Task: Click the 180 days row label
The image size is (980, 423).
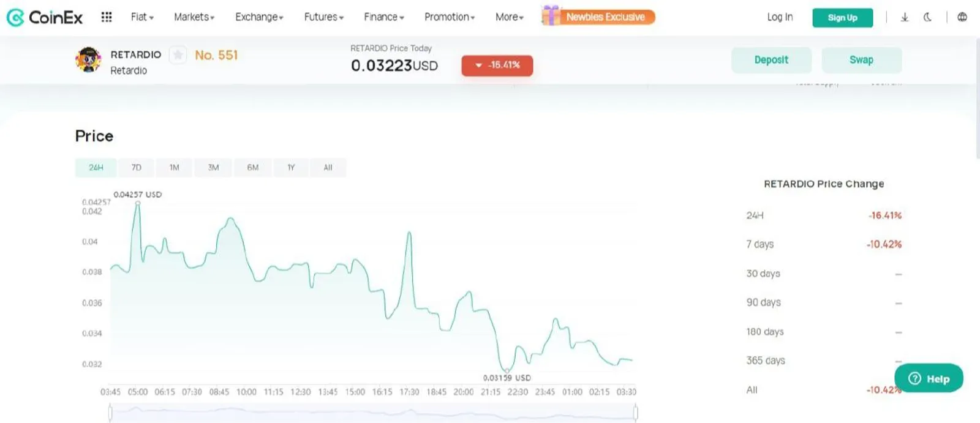Action: 765,332
